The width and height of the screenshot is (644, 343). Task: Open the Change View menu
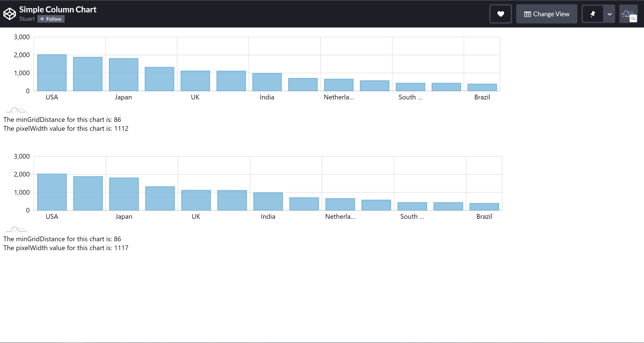(x=547, y=14)
